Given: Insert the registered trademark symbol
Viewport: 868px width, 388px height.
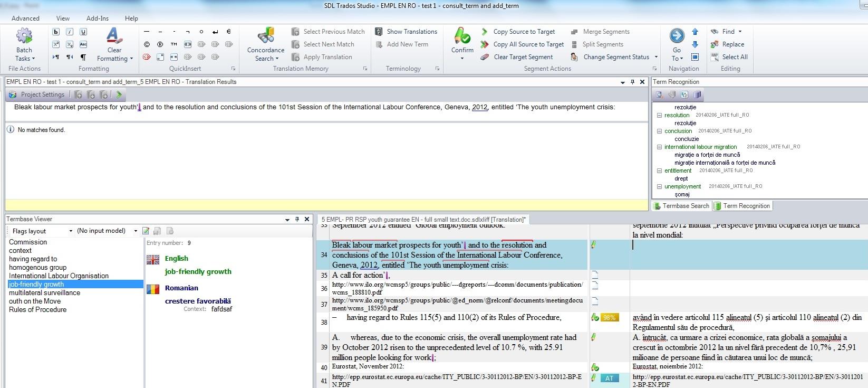Looking at the screenshot, I should point(160,44).
